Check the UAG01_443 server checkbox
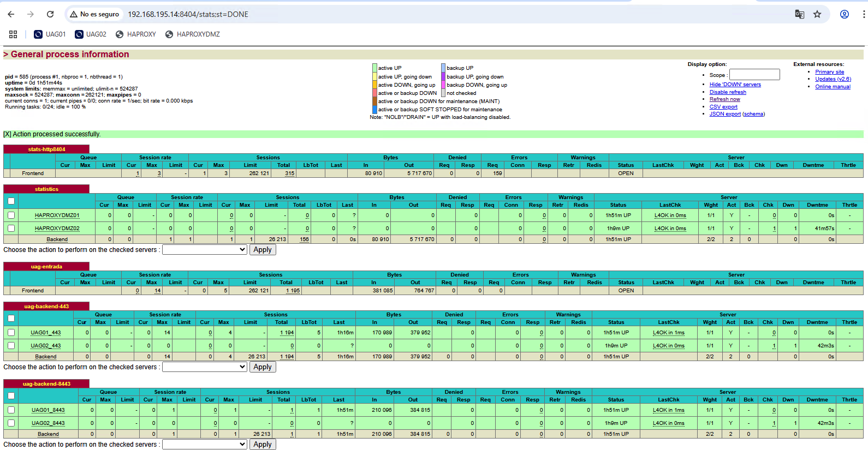 click(x=11, y=332)
